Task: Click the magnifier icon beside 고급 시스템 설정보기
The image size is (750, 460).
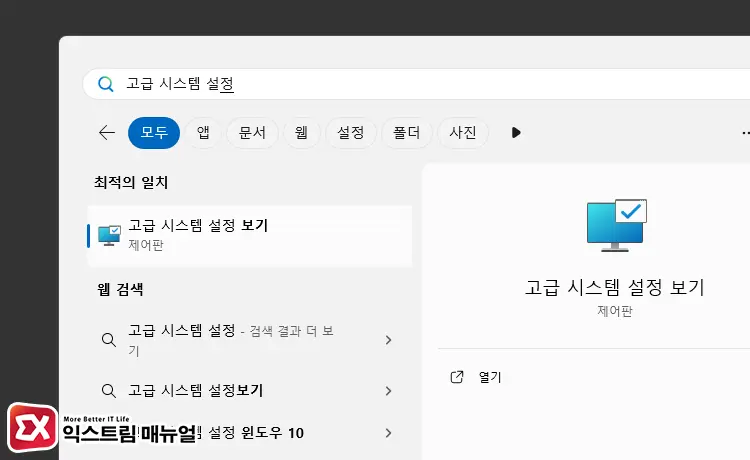Action: (x=109, y=391)
